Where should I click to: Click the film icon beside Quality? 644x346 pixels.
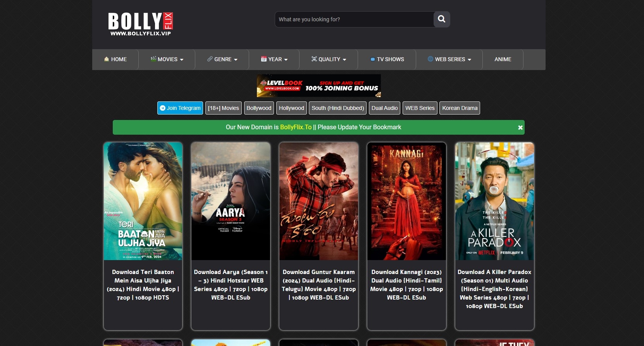(x=314, y=59)
